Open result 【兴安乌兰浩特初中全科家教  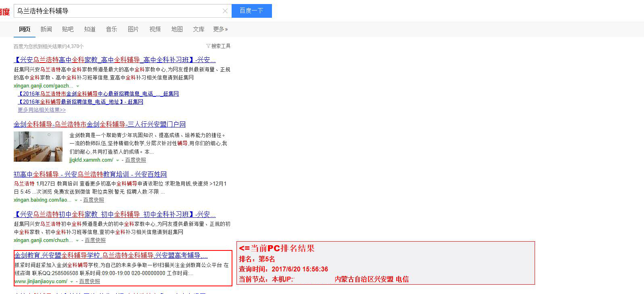click(115, 214)
